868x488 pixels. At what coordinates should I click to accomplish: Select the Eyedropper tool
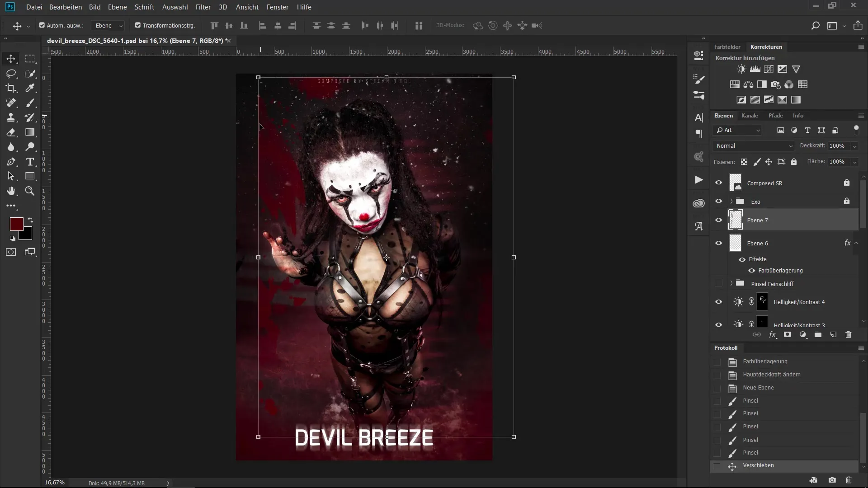click(x=30, y=88)
